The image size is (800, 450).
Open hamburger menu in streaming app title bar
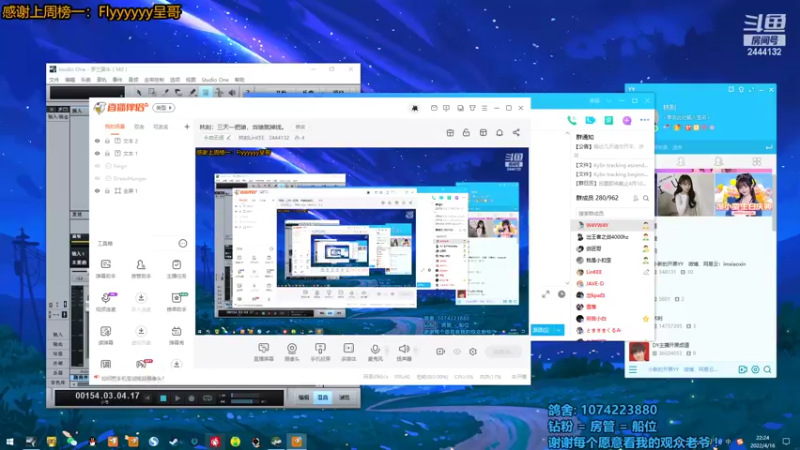485,108
